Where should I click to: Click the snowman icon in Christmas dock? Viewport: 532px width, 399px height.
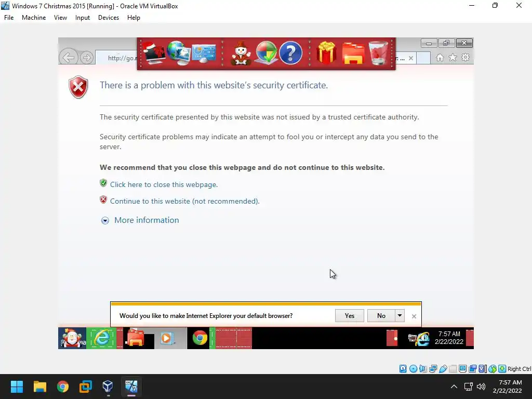pos(241,54)
